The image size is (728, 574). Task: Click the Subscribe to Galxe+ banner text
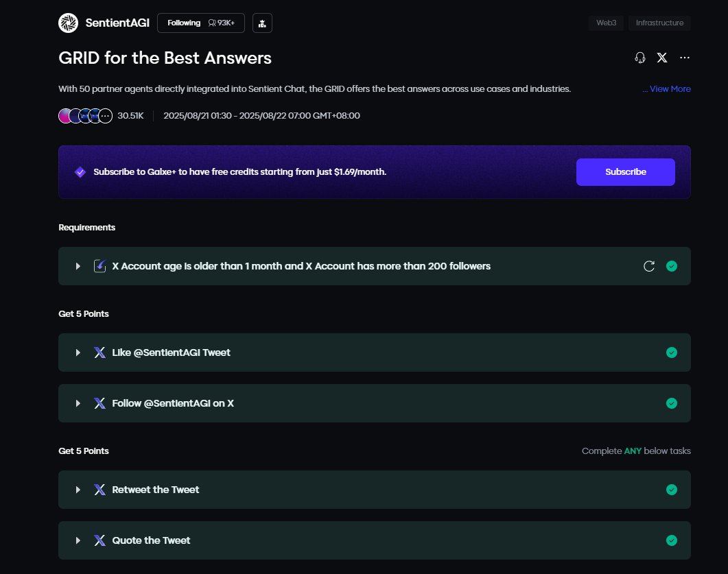click(x=239, y=171)
